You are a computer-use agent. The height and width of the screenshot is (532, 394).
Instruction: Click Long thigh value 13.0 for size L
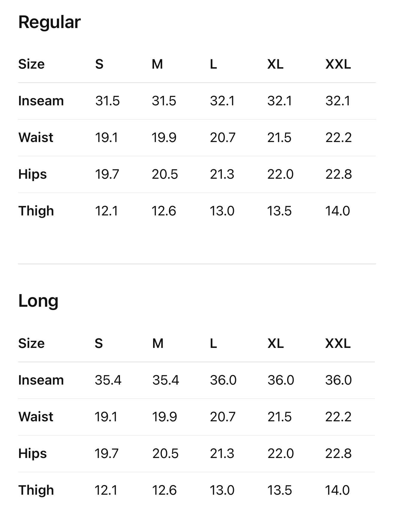point(222,490)
